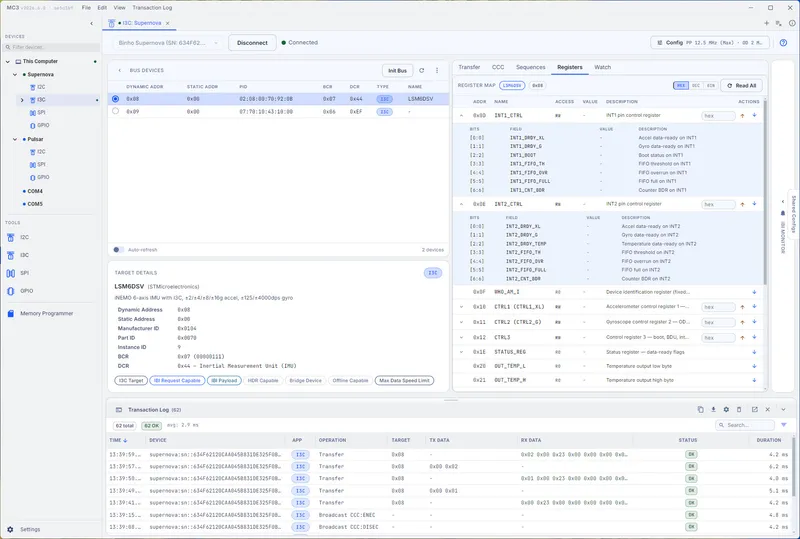This screenshot has width=800, height=539.
Task: Switch register display to HEX
Action: coord(681,85)
